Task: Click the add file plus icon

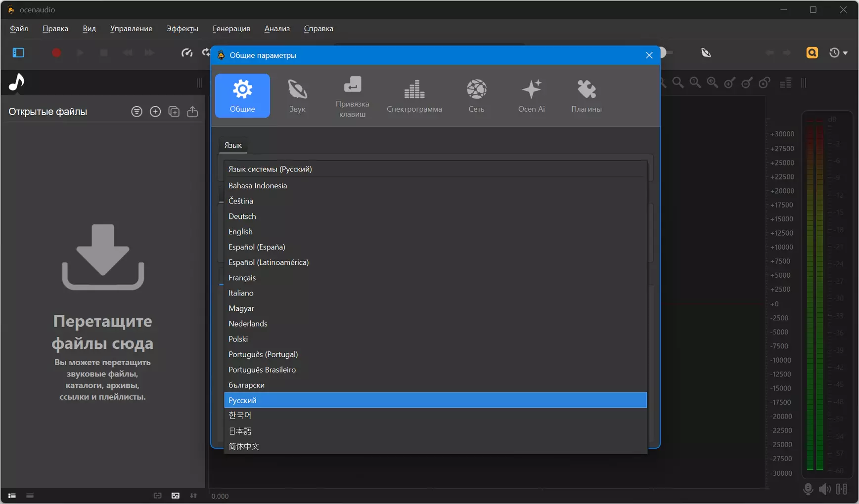Action: [x=155, y=112]
